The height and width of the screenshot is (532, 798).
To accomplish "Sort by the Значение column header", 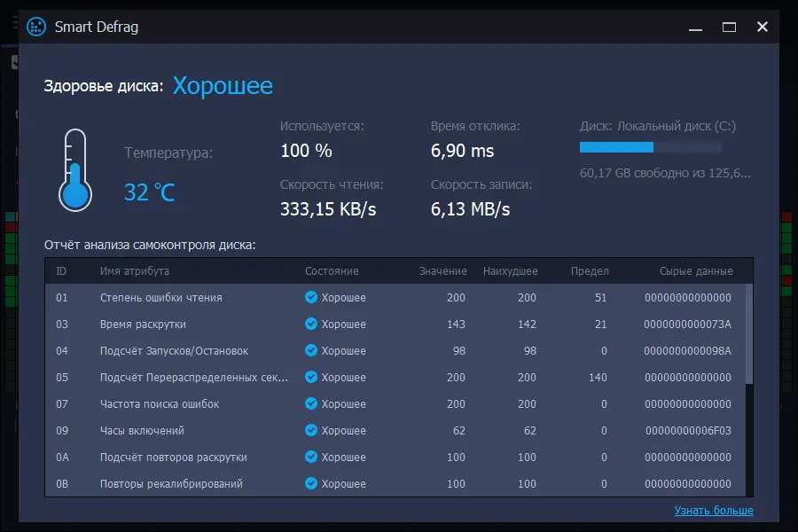I will coord(442,271).
